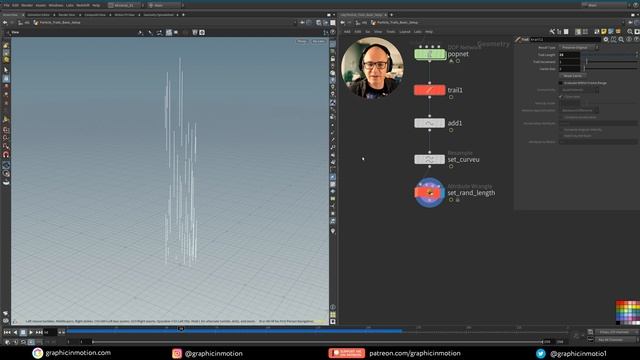Toggle Evaluate Within Frame Range checkbox
The width and height of the screenshot is (640, 360).
(561, 83)
